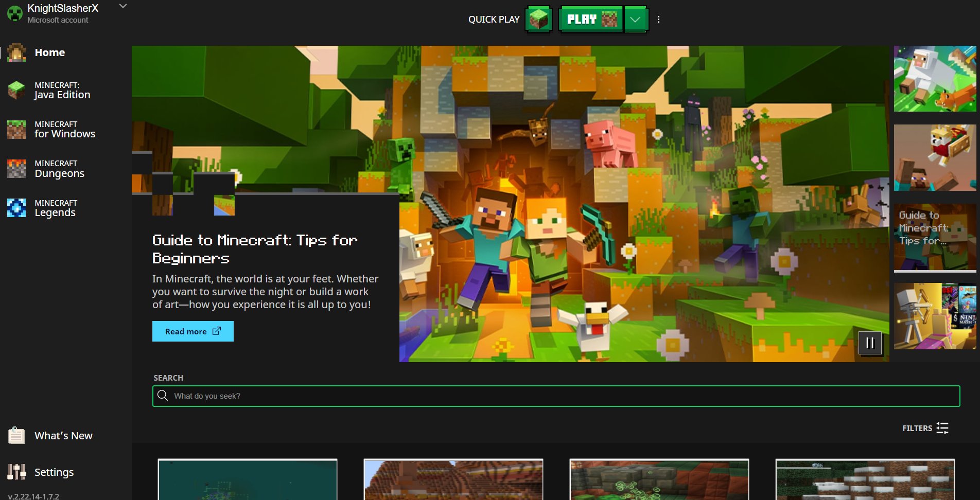Open Minecraft: Java Edition from the sidebar
The width and height of the screenshot is (980, 500).
(61, 90)
